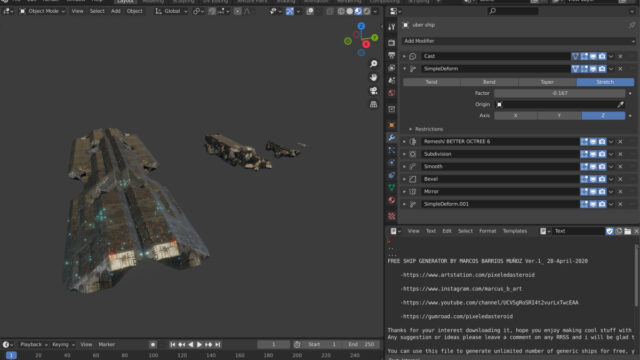
Task: Set deform axis to Y
Action: [559, 116]
